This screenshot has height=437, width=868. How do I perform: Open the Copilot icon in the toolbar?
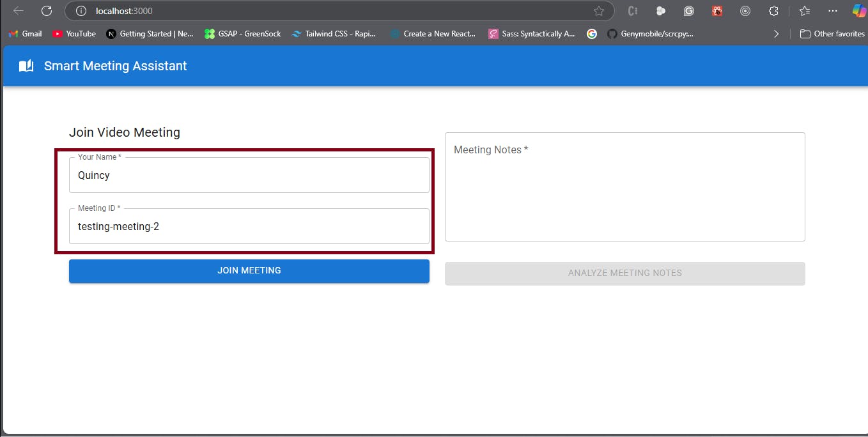[x=858, y=11]
